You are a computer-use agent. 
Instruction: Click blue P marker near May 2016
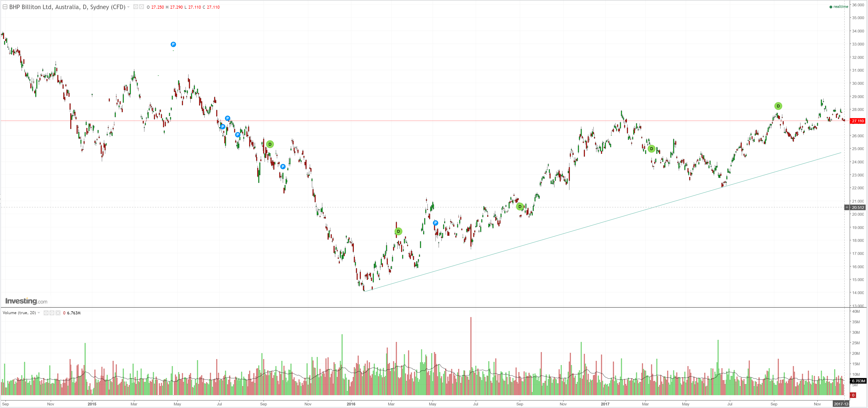click(x=435, y=223)
